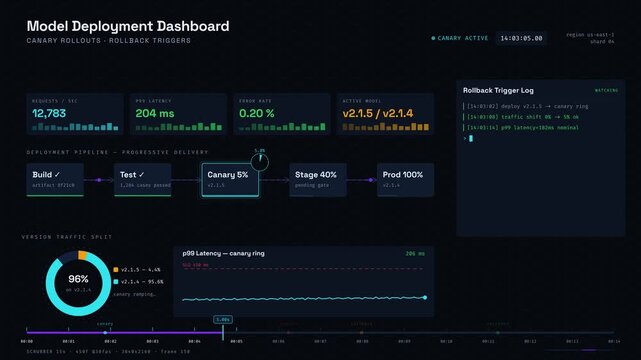Viewport: 641px width, 360px height.
Task: Jump to 00:05 on the timeline
Action: pos(236,341)
